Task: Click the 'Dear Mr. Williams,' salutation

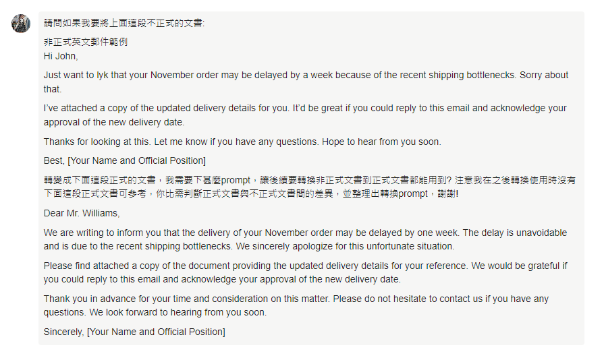Action: [82, 213]
